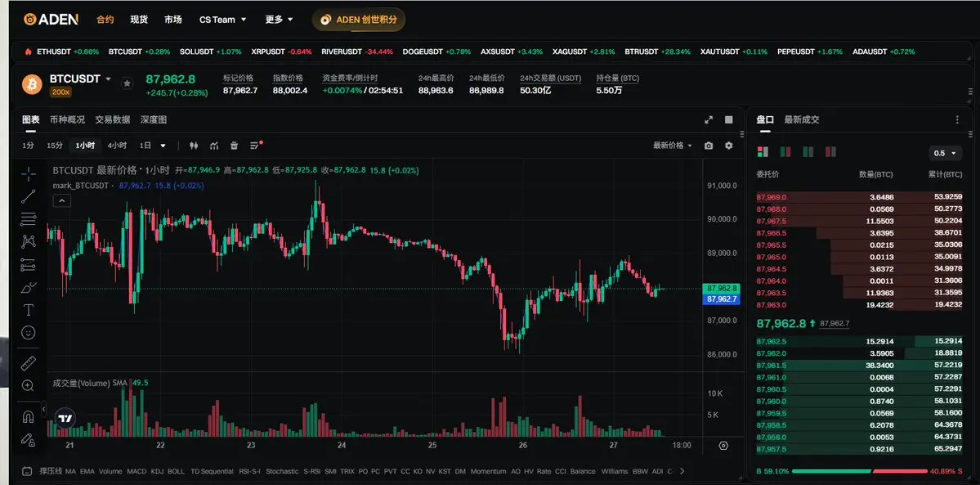Open the 最新价格 price type dropdown
The width and height of the screenshot is (980, 485).
(673, 146)
